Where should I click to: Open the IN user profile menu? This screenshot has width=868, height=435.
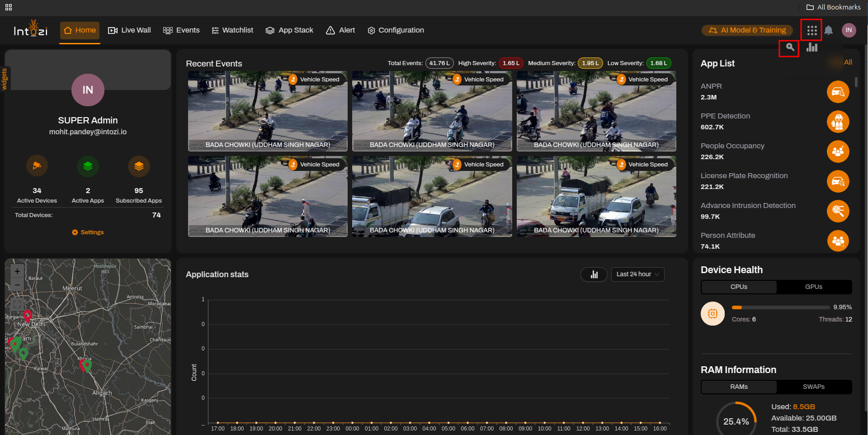click(x=849, y=30)
